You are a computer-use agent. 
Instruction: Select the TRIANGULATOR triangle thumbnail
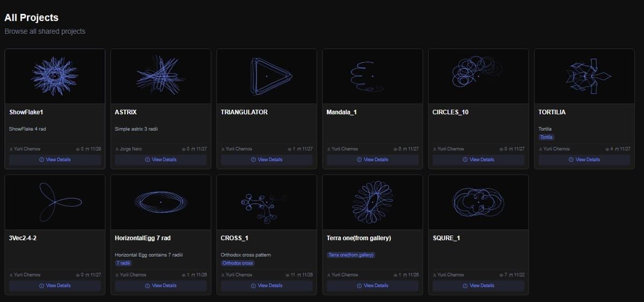tap(267, 76)
